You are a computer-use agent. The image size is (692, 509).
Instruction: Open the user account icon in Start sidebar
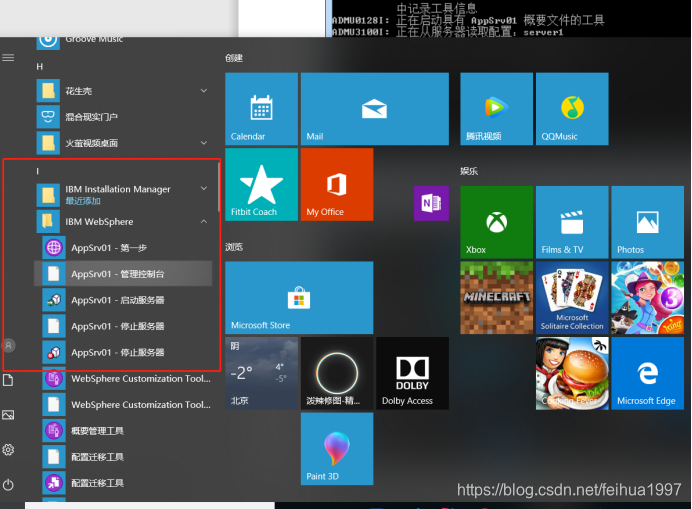[8, 345]
